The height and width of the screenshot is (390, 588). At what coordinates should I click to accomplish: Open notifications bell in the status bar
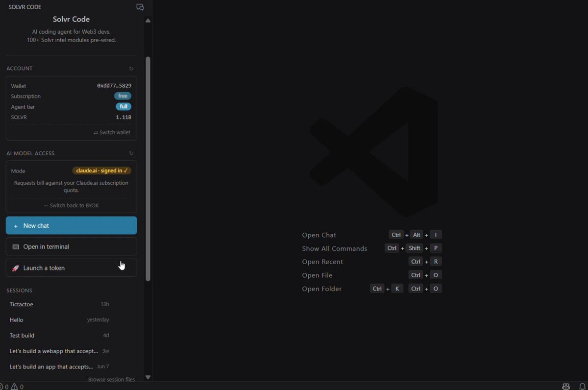click(582, 386)
